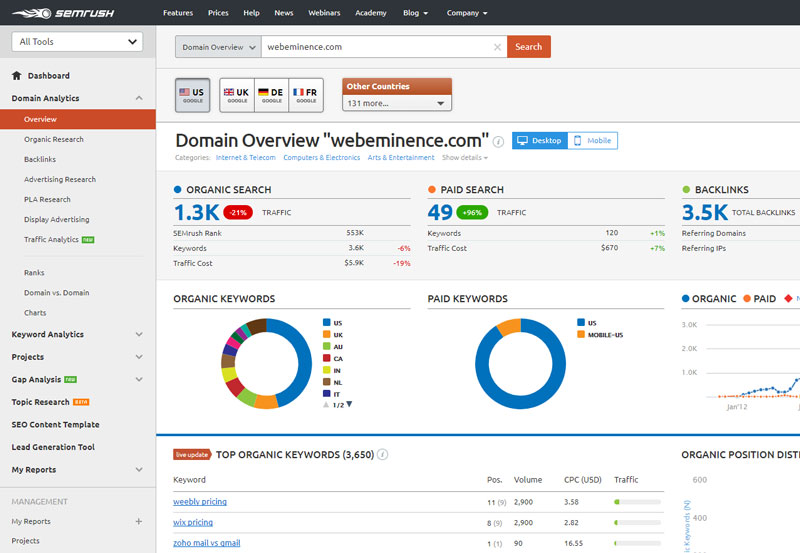Viewport: 800px width, 553px height.
Task: Open zoho mail vs gmail link
Action: coord(207,543)
